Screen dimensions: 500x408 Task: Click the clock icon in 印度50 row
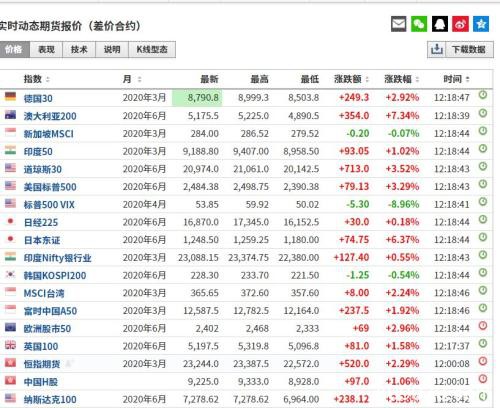coord(483,148)
